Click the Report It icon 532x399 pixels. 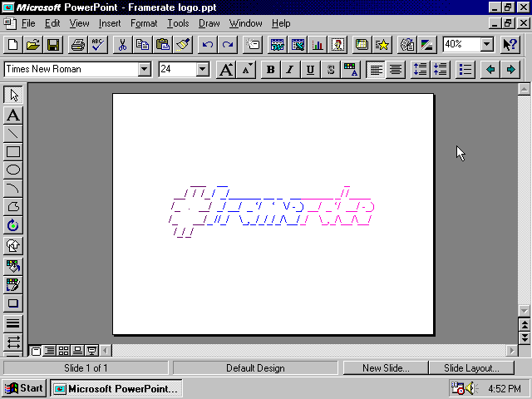(x=406, y=44)
